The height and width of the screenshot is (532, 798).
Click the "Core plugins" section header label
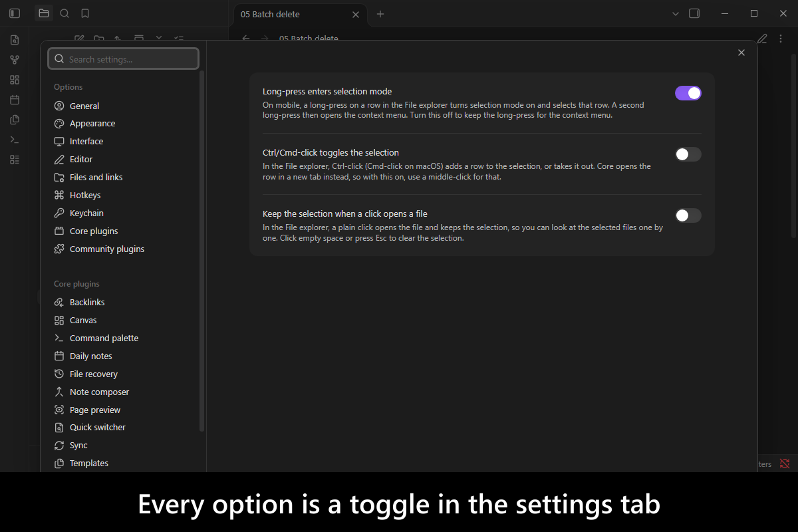tap(76, 284)
